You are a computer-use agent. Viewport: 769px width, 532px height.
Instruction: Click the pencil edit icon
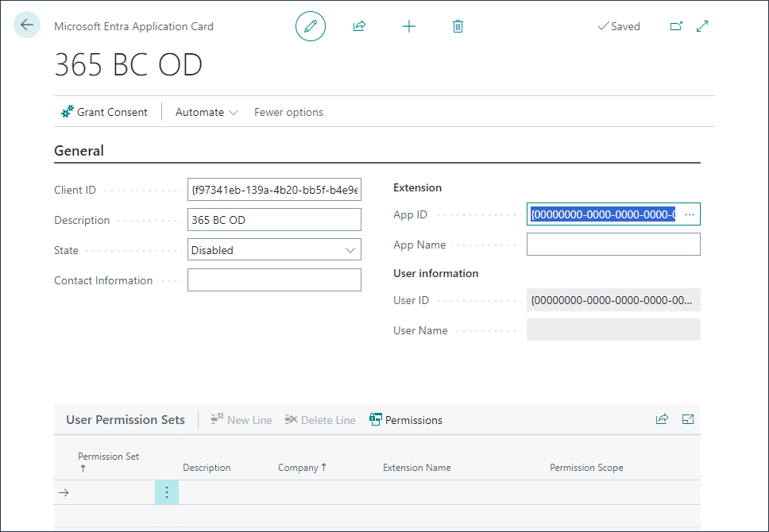(311, 26)
